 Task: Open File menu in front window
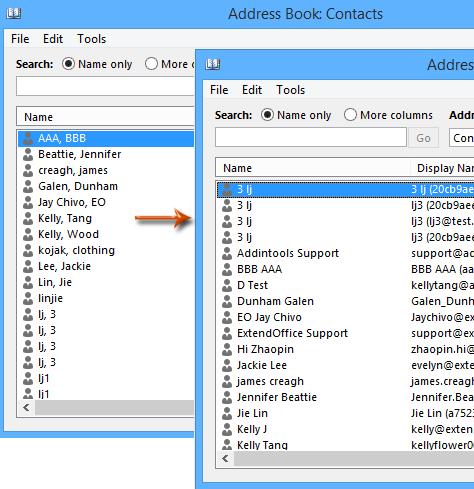point(219,90)
